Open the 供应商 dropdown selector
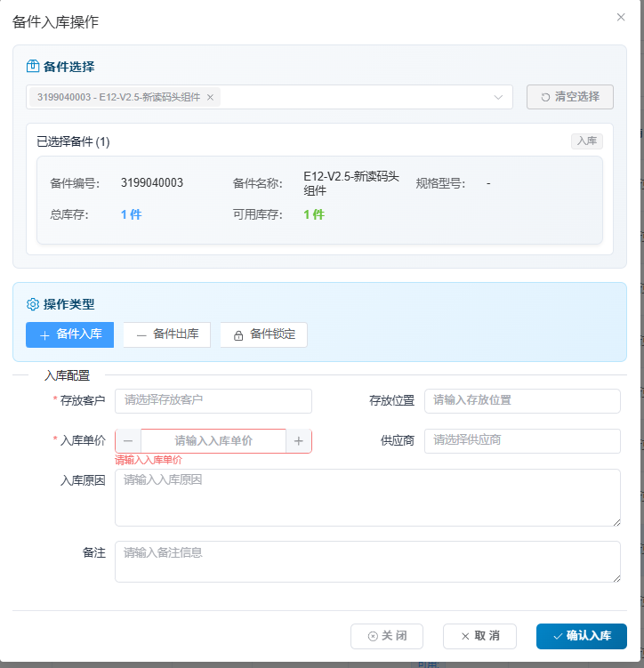 522,440
